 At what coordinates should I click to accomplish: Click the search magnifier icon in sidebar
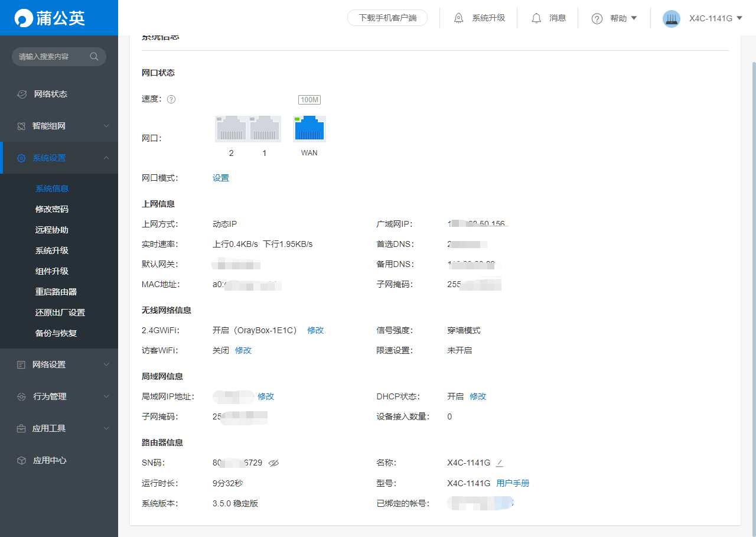94,57
